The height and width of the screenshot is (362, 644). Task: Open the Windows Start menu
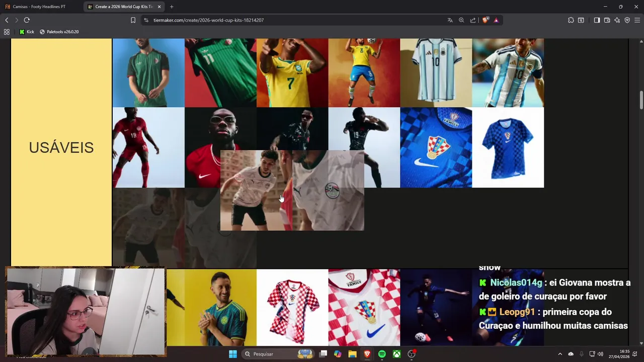pyautogui.click(x=233, y=354)
